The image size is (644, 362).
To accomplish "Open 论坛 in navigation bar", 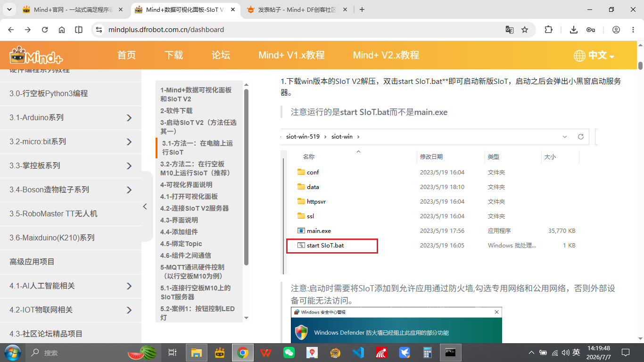I will tap(221, 55).
